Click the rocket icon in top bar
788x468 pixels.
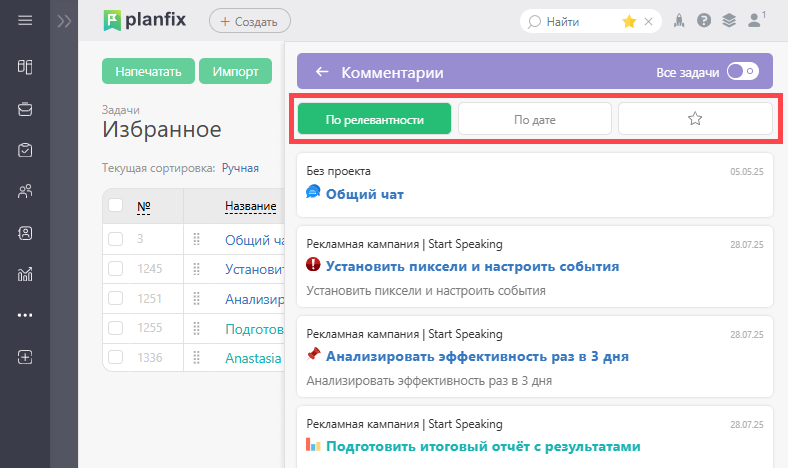[679, 21]
